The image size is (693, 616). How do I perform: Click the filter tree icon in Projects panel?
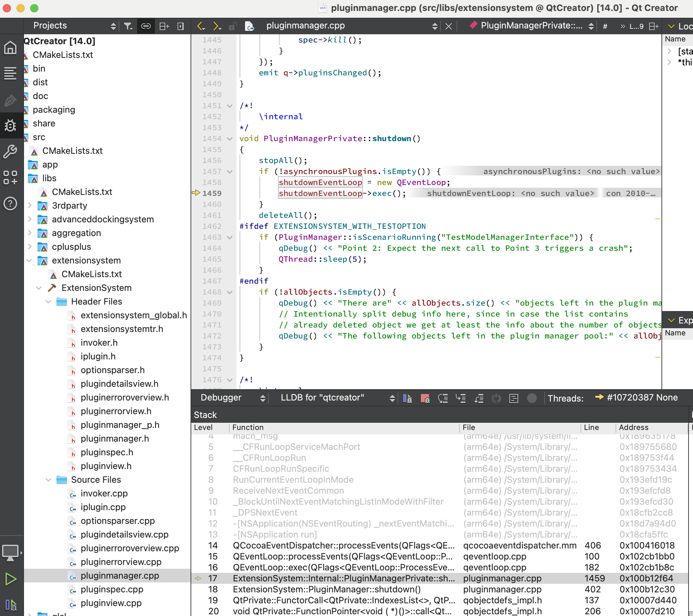coord(128,26)
